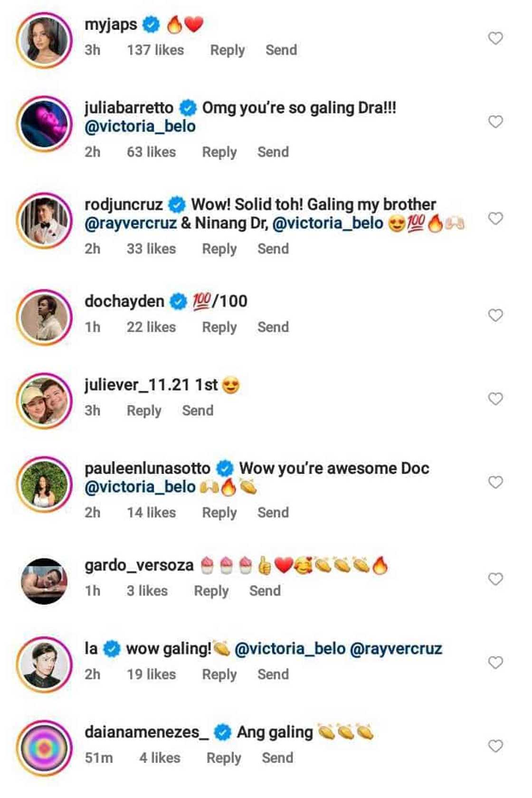Like rodjuncruz's comment using the heart
Image resolution: width=532 pixels, height=798 pixels.
[x=495, y=219]
